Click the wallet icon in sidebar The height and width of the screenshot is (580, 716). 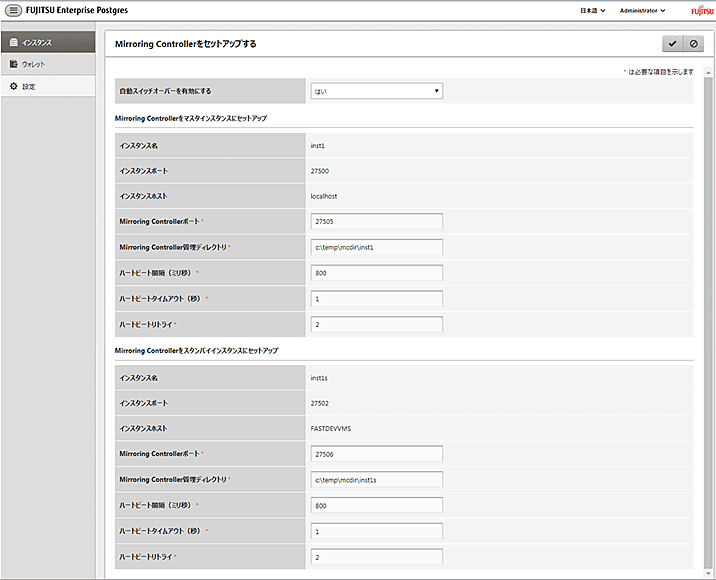[x=14, y=64]
